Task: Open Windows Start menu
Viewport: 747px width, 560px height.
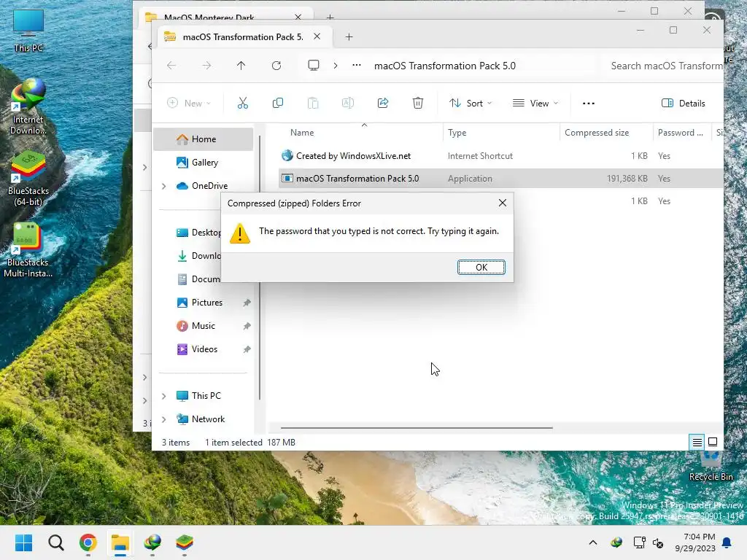Action: pyautogui.click(x=24, y=542)
